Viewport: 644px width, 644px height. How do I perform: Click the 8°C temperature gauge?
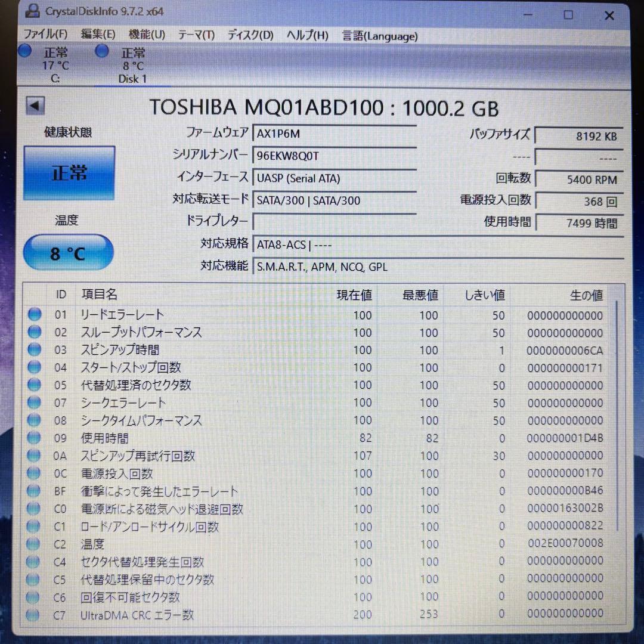click(x=67, y=252)
